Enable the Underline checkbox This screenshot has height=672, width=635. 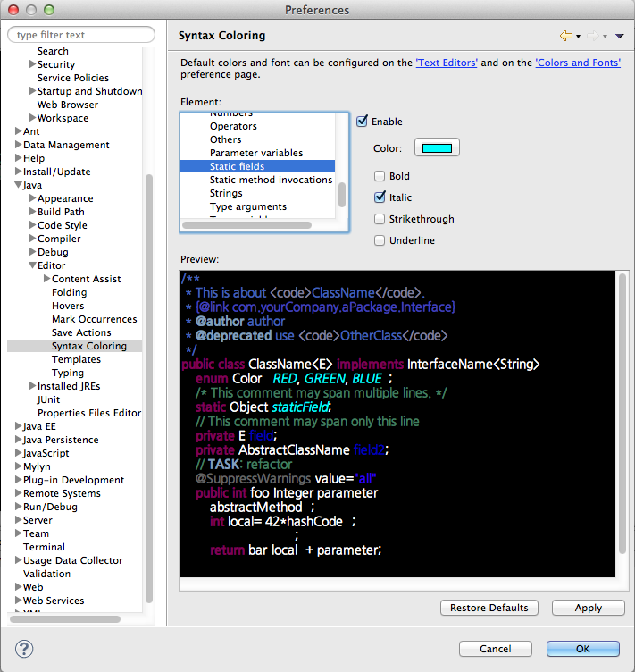380,240
